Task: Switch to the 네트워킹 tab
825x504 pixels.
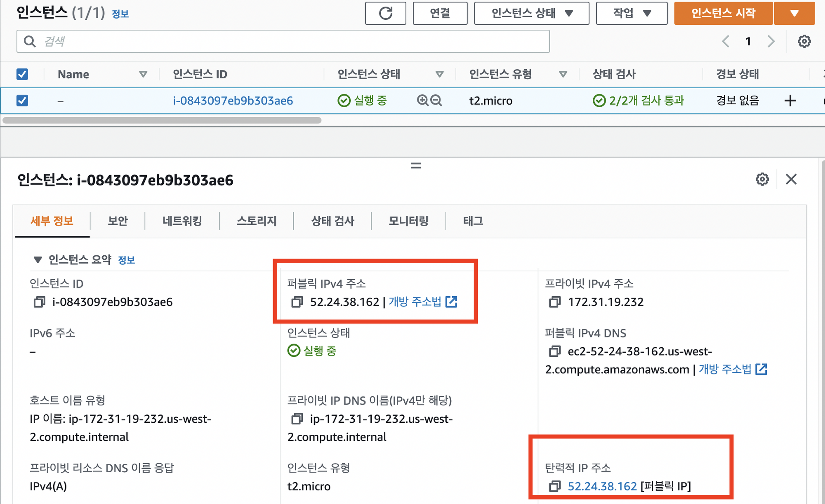Action: tap(182, 221)
